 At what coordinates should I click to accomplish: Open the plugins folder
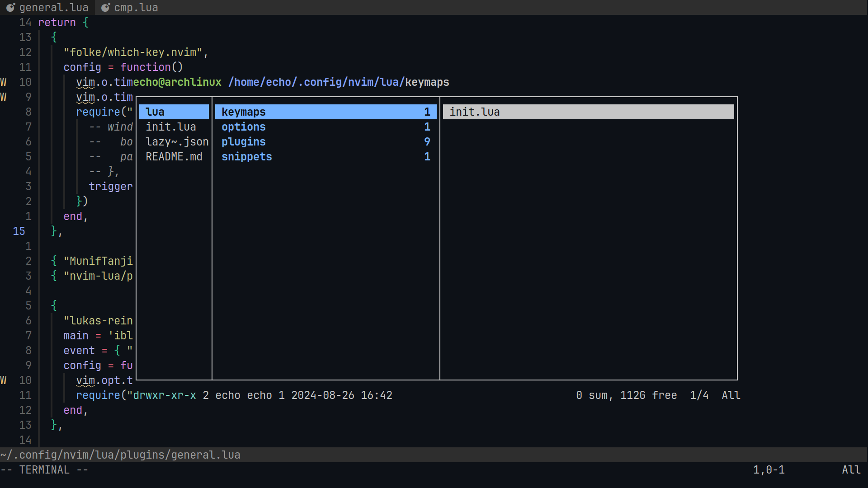326,142
